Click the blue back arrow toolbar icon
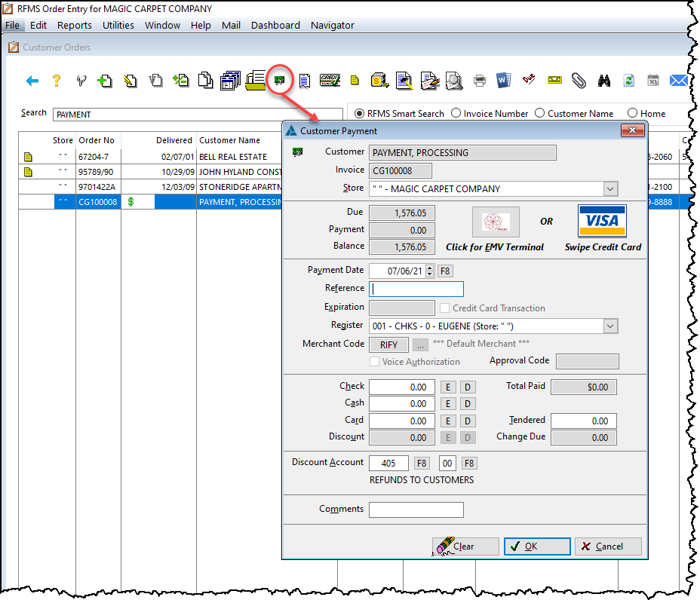 32,81
